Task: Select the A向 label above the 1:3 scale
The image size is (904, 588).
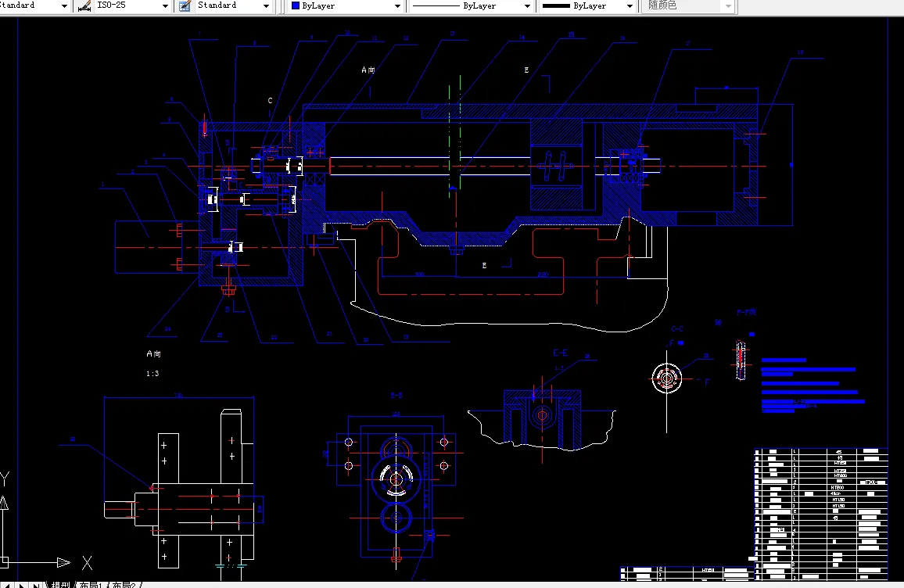Action: [153, 354]
